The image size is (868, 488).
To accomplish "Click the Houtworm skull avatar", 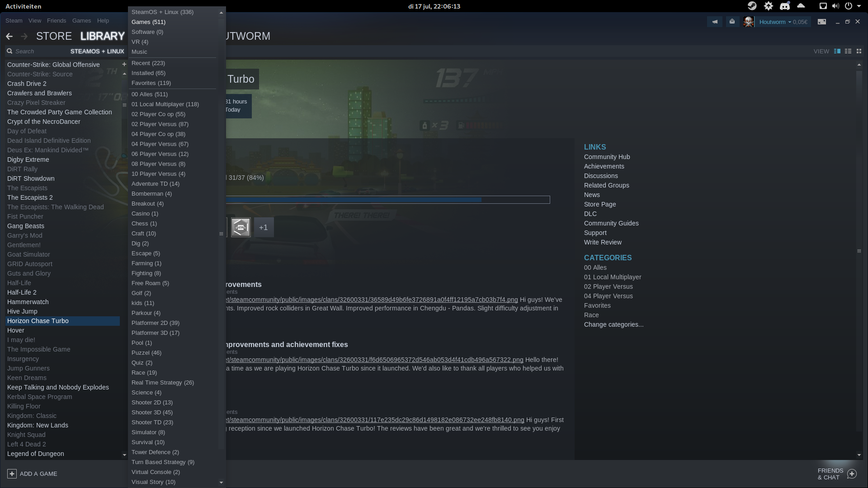I will coord(749,22).
